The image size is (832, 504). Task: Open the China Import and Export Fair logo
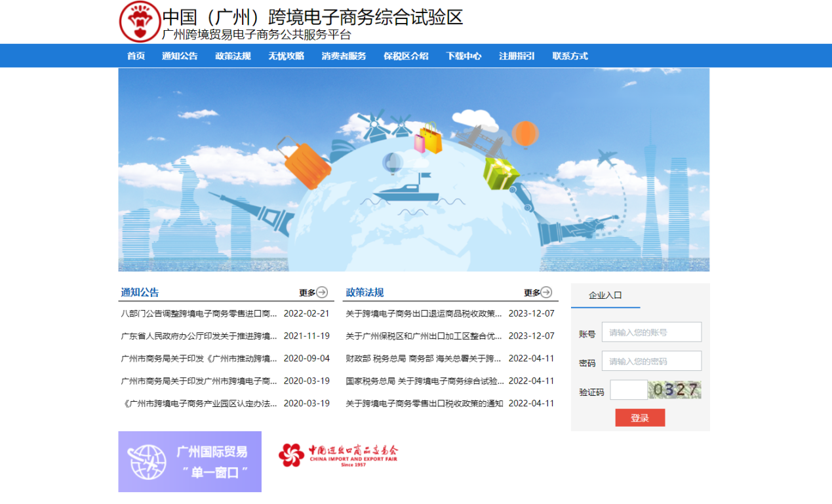click(x=338, y=455)
